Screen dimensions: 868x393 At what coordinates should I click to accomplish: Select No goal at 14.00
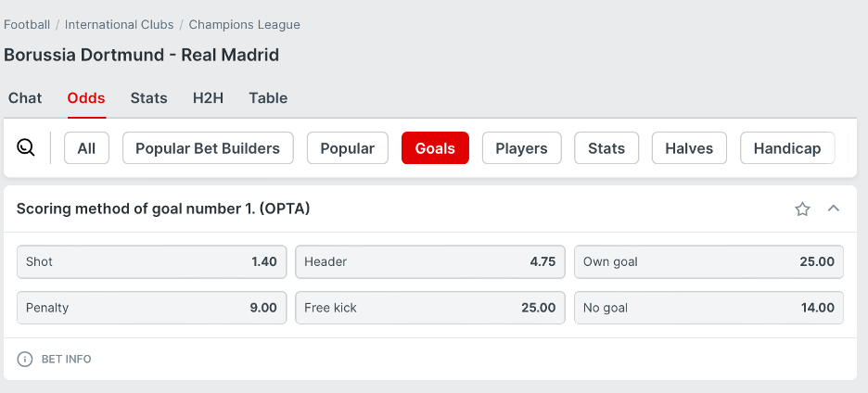pyautogui.click(x=708, y=308)
